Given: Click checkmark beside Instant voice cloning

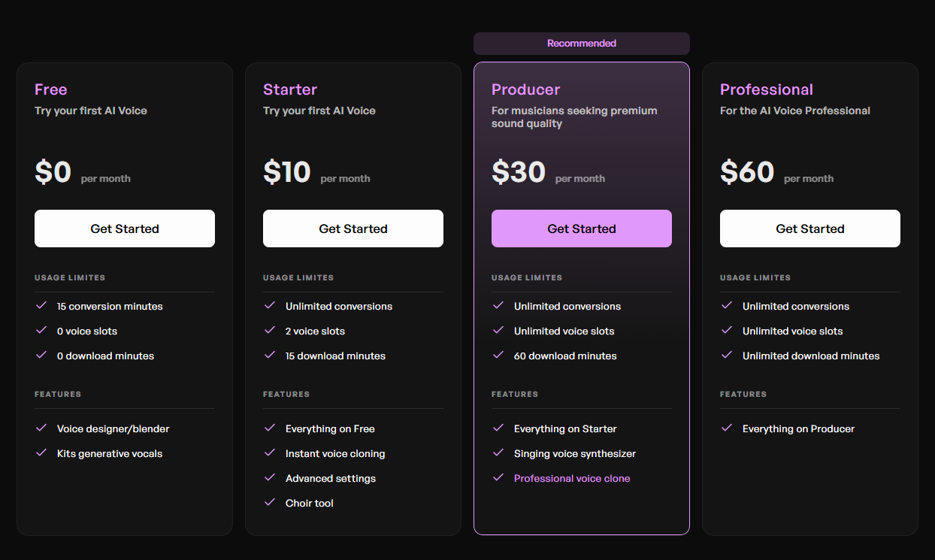Looking at the screenshot, I should click(x=270, y=453).
